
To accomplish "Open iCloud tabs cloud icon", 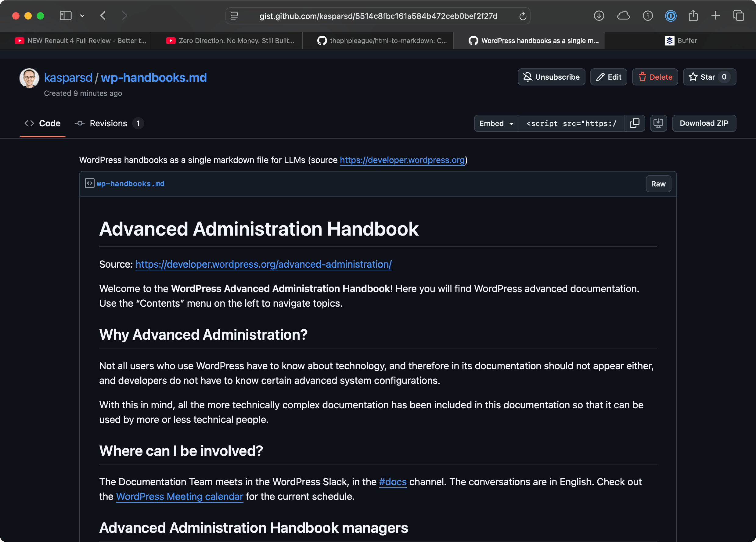I will [623, 16].
